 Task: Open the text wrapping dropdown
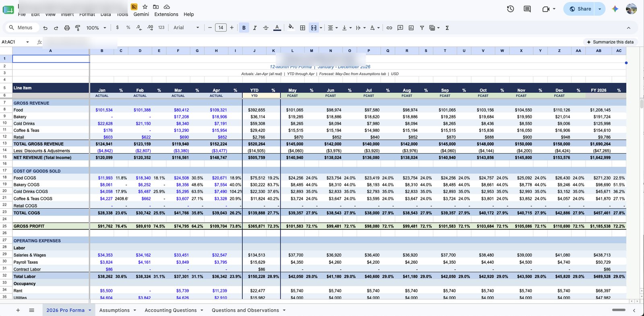click(x=361, y=28)
